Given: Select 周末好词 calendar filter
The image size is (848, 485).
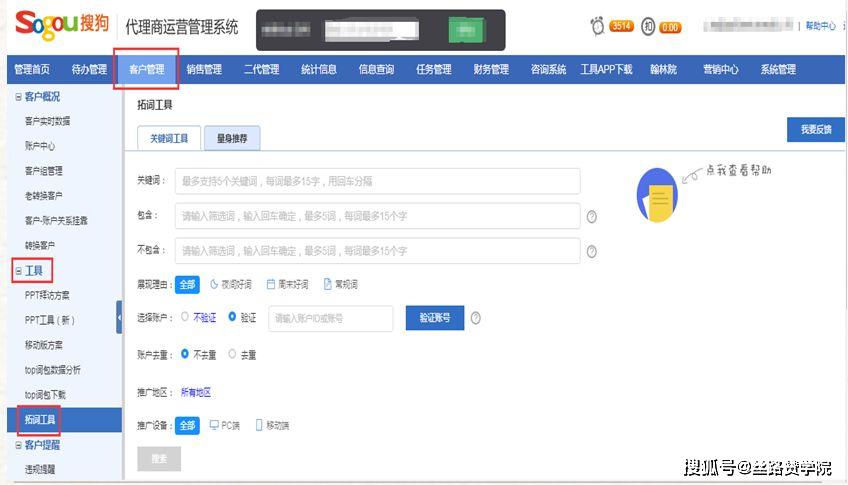Looking at the screenshot, I should pos(288,284).
